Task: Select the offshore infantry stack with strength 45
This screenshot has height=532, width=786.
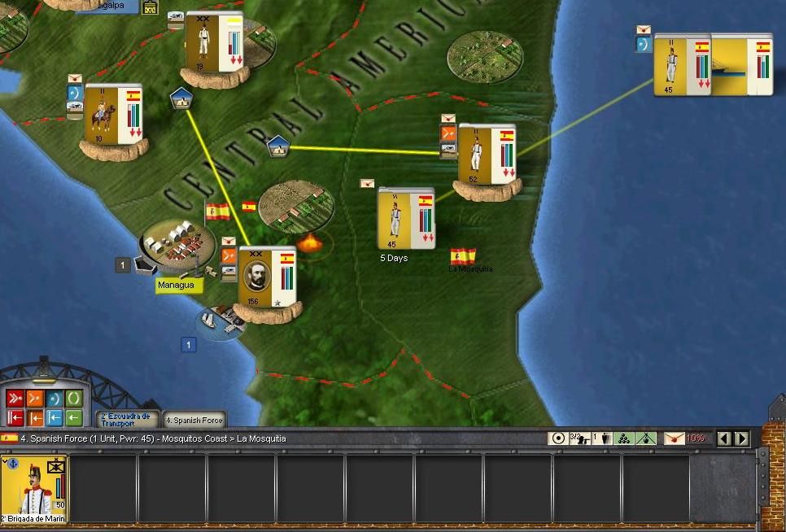Action: (683, 64)
